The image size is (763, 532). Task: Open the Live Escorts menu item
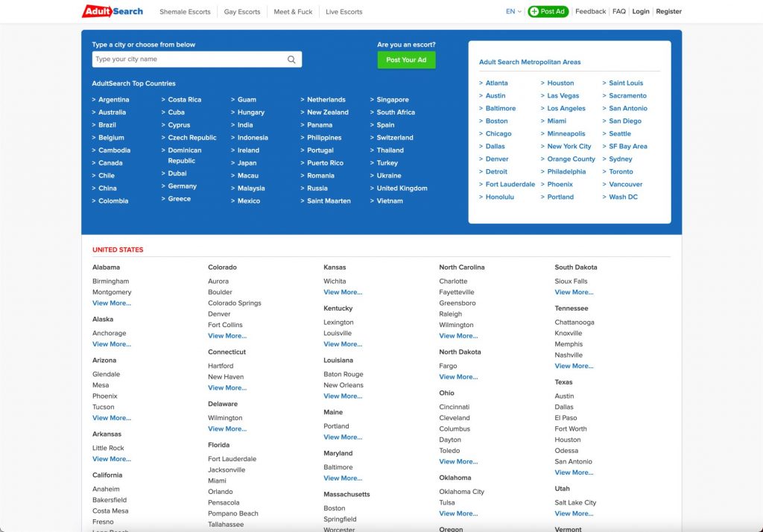point(344,12)
